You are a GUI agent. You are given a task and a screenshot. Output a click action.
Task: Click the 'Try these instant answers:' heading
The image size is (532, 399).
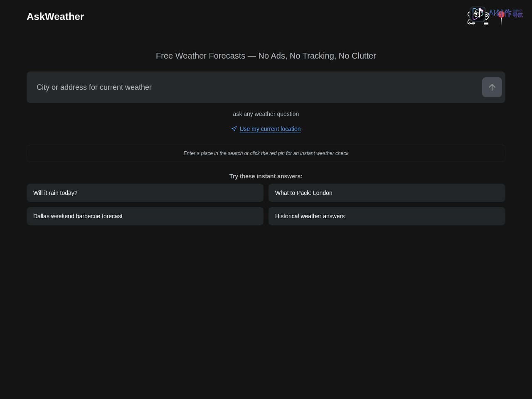pyautogui.click(x=266, y=176)
